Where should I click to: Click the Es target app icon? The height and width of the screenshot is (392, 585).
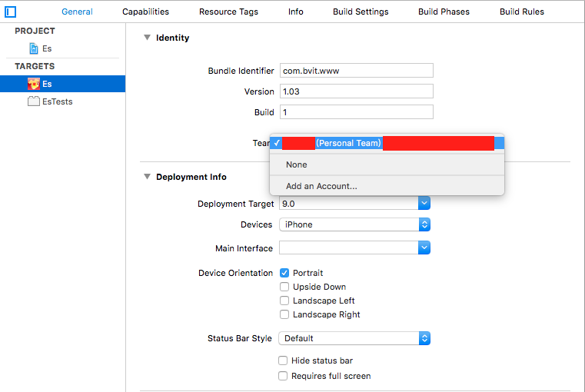click(34, 84)
